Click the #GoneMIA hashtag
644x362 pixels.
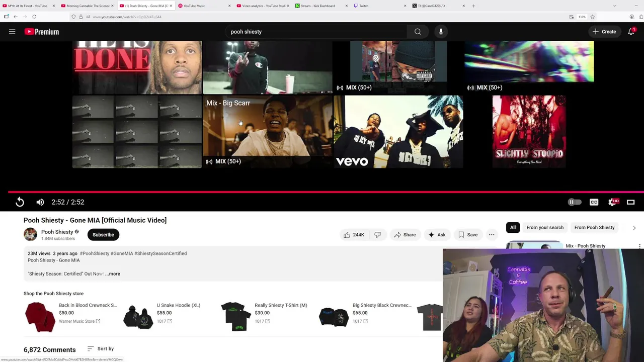click(122, 253)
